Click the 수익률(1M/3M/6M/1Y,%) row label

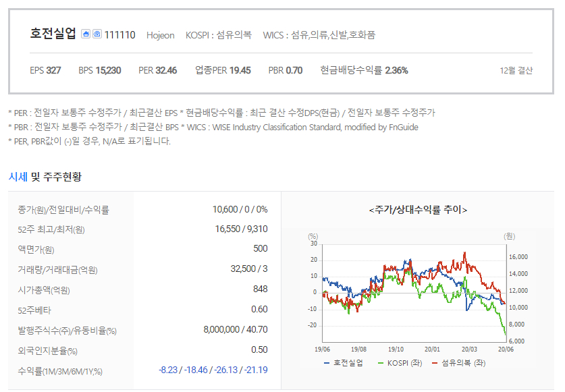tap(60, 371)
